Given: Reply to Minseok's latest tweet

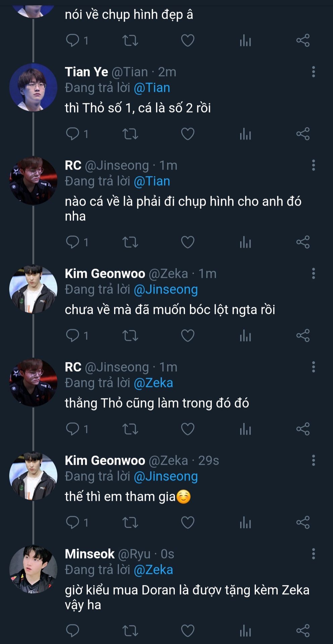Looking at the screenshot, I should click(x=72, y=631).
